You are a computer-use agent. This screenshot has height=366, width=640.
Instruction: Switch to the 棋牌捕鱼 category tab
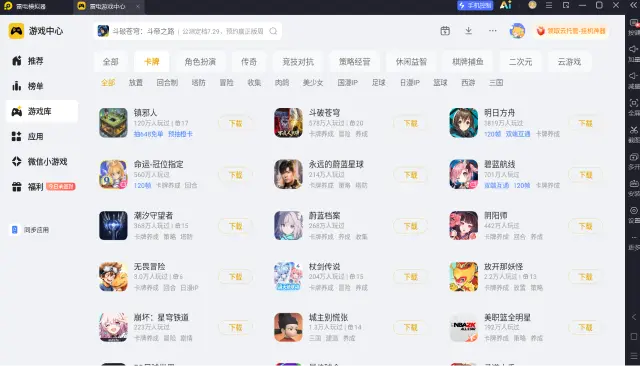(468, 62)
